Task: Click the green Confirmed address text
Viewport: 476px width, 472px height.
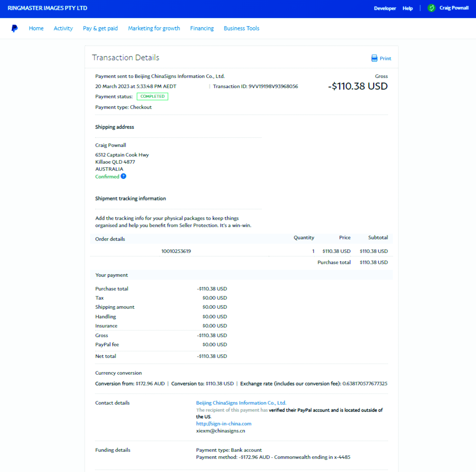Action: click(x=107, y=177)
